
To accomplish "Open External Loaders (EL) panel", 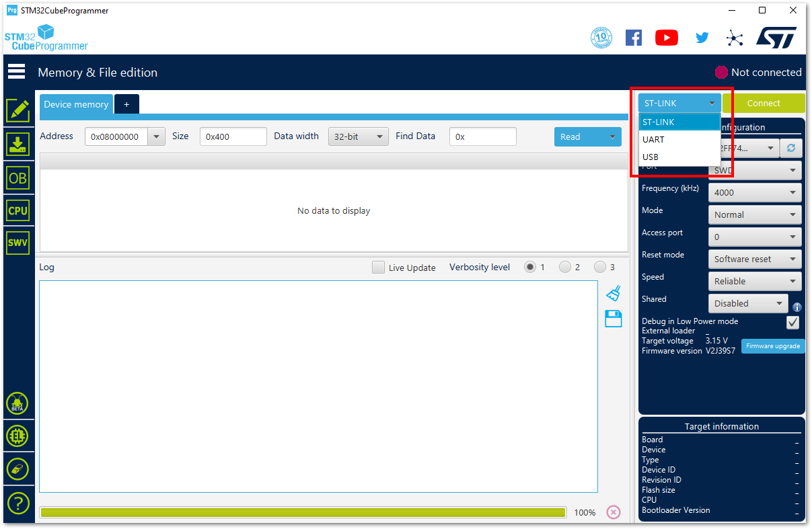I will (17, 436).
